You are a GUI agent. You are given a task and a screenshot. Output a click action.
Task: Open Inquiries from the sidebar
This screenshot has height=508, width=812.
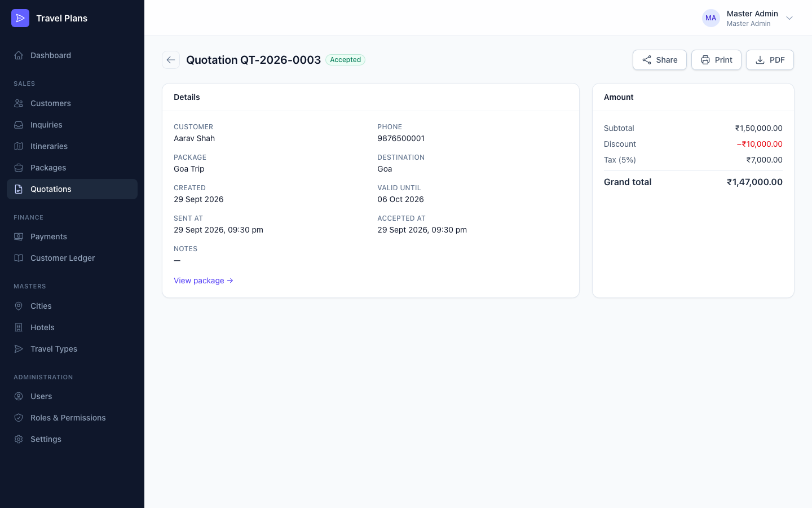pyautogui.click(x=72, y=125)
